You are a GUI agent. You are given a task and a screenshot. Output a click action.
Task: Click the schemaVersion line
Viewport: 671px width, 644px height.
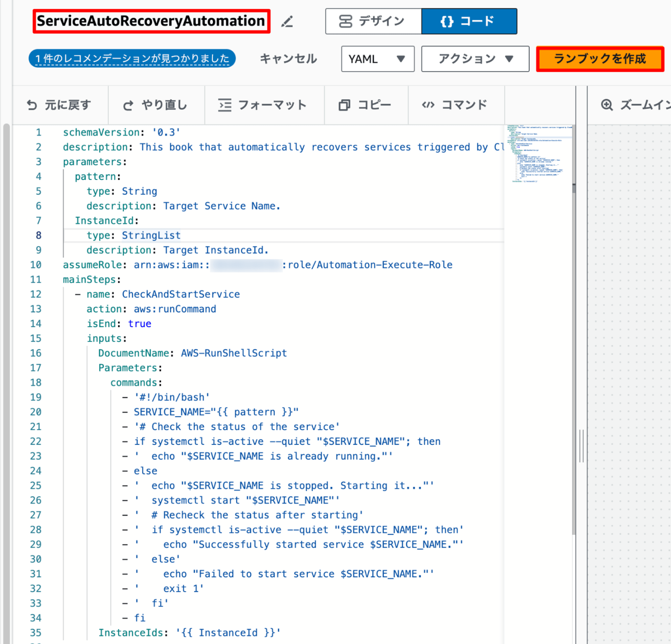(121, 132)
